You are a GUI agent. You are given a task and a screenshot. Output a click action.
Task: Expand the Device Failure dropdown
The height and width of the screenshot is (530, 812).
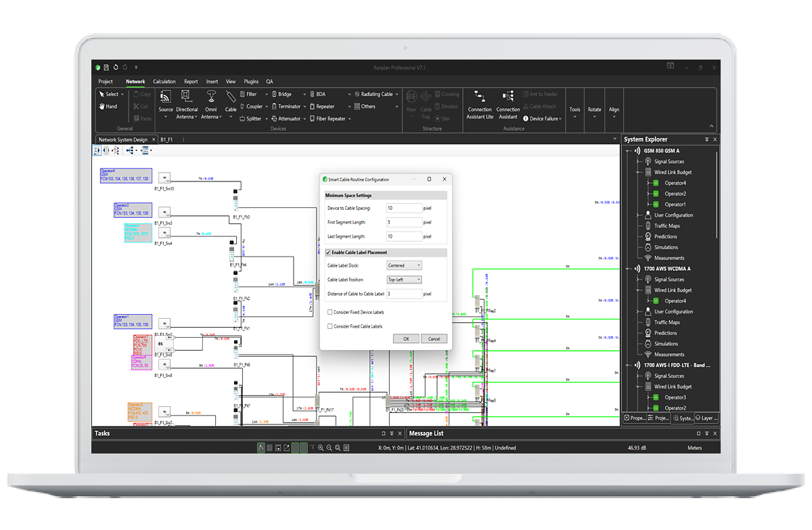(544, 118)
